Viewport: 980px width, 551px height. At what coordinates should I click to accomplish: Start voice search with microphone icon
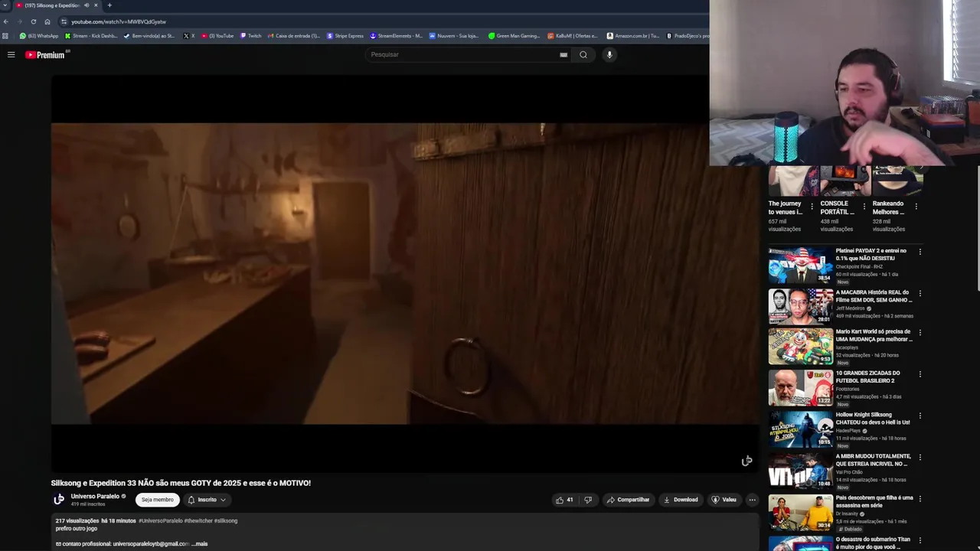609,54
